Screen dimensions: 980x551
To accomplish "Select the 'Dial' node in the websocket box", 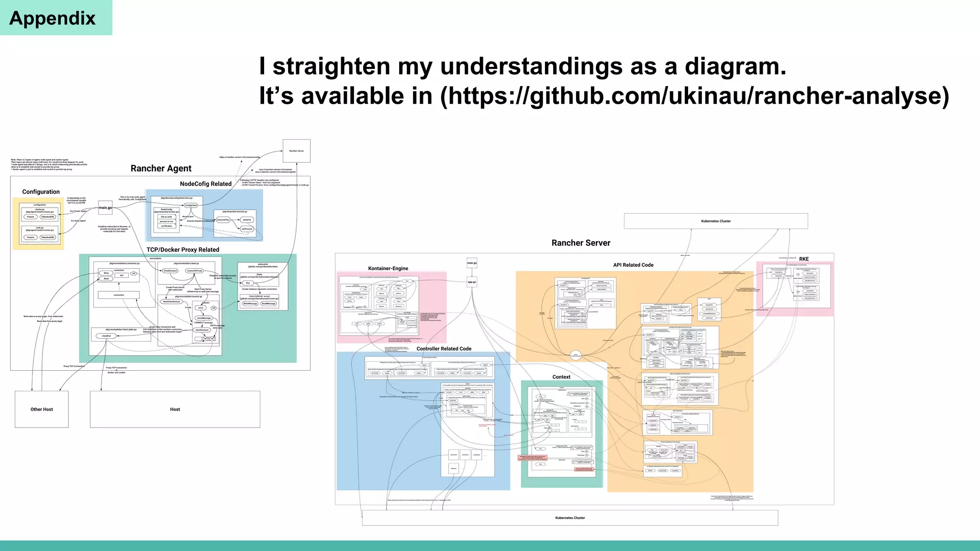I will point(248,283).
